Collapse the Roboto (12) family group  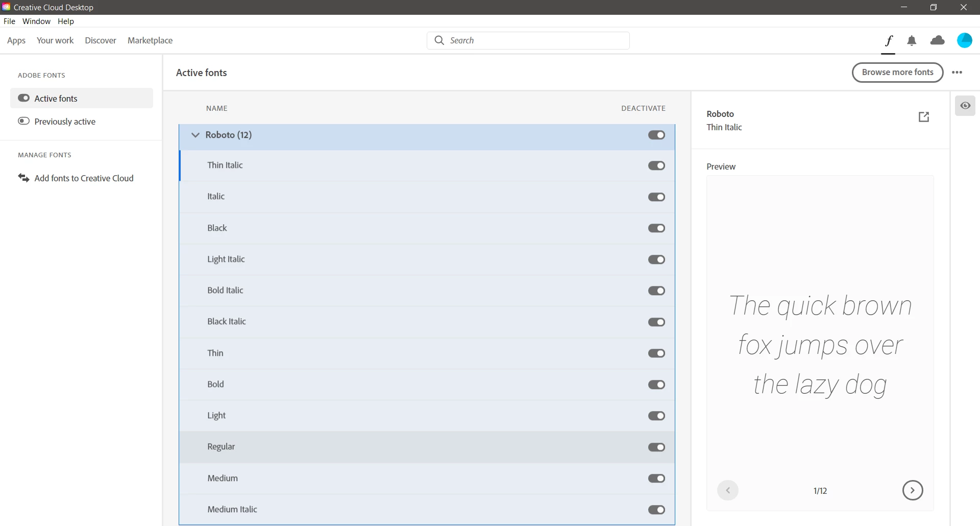point(195,135)
